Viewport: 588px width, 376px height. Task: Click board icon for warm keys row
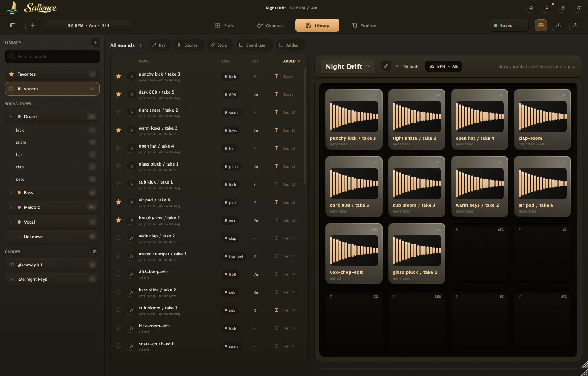point(276,130)
